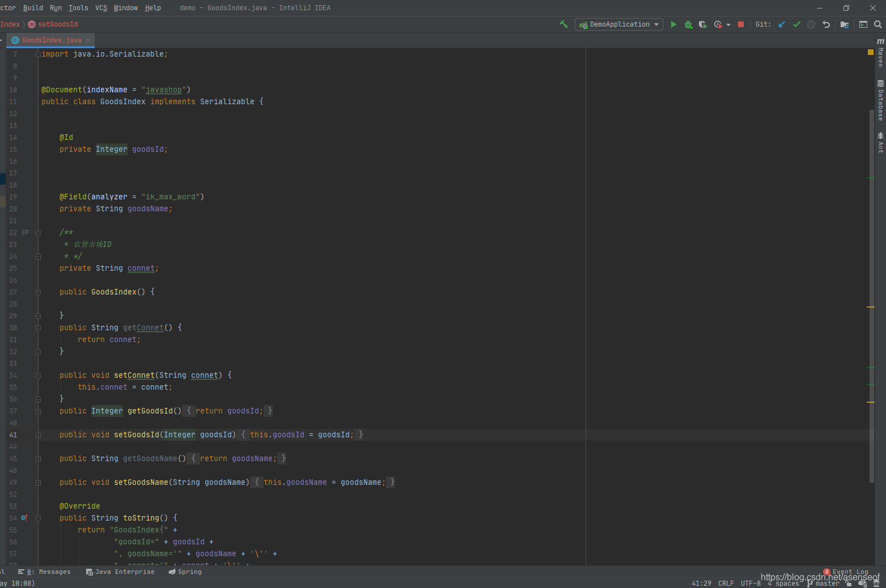The height and width of the screenshot is (588, 886).
Task: Run DemoApplication with the green play icon
Action: coord(673,24)
